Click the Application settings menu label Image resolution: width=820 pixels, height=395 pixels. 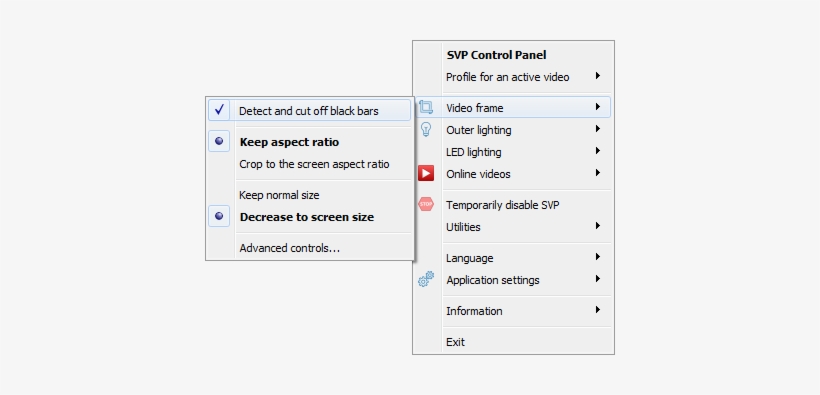click(x=493, y=280)
